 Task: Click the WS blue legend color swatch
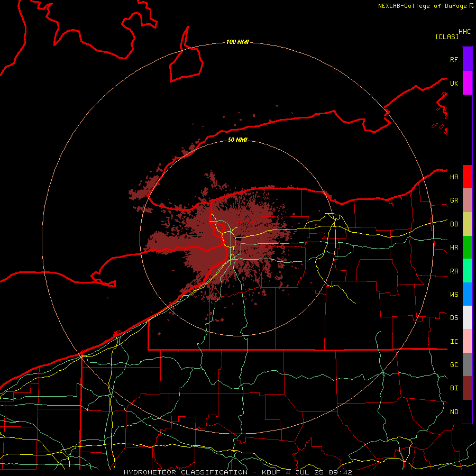pyautogui.click(x=467, y=294)
